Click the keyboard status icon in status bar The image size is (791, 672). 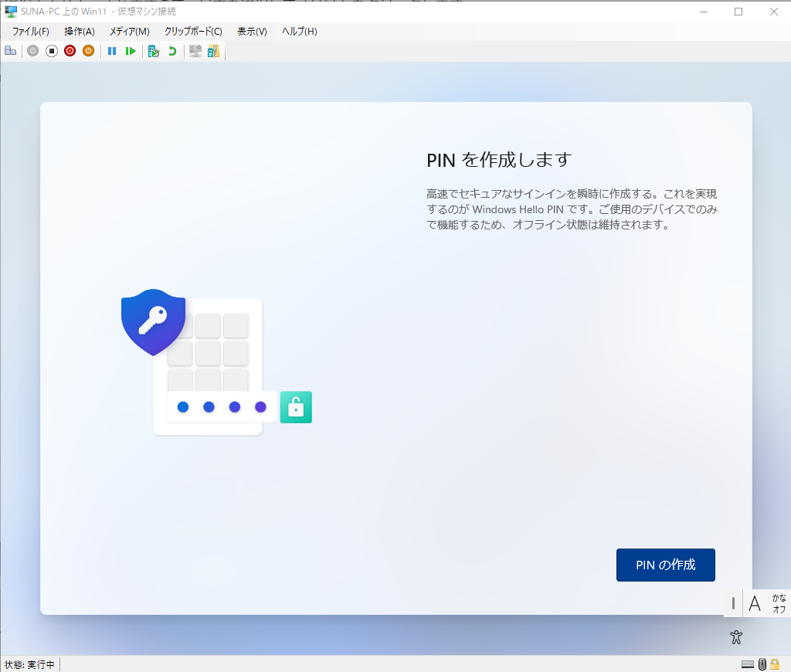[x=748, y=664]
